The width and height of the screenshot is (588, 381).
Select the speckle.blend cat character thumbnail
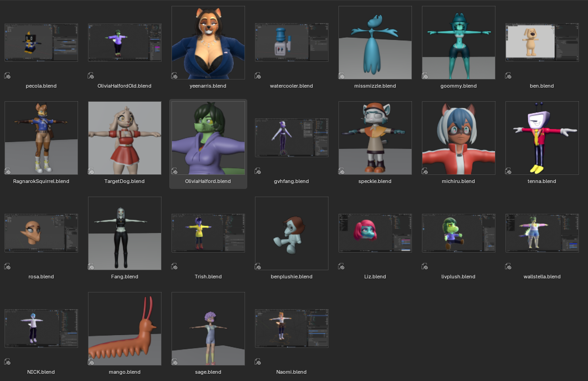[x=375, y=138]
